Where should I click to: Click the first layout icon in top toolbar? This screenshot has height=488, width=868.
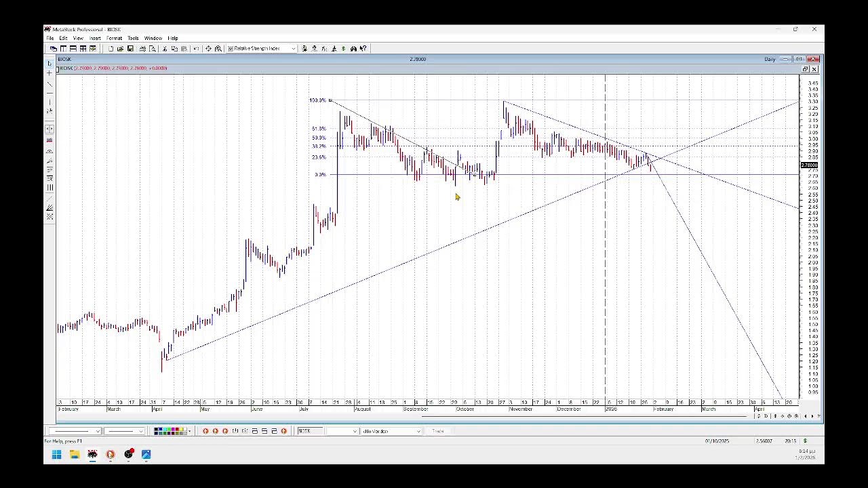54,49
